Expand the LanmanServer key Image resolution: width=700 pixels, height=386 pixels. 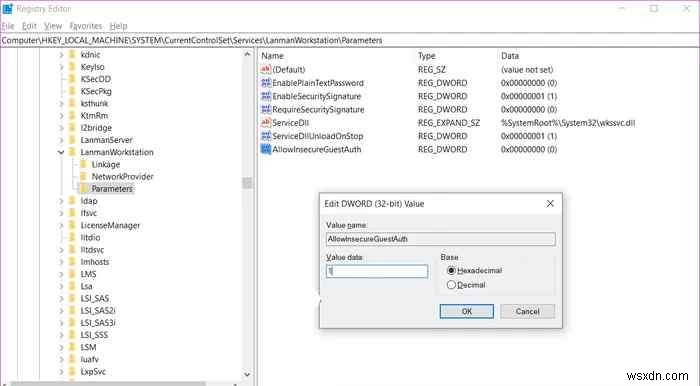pos(61,140)
